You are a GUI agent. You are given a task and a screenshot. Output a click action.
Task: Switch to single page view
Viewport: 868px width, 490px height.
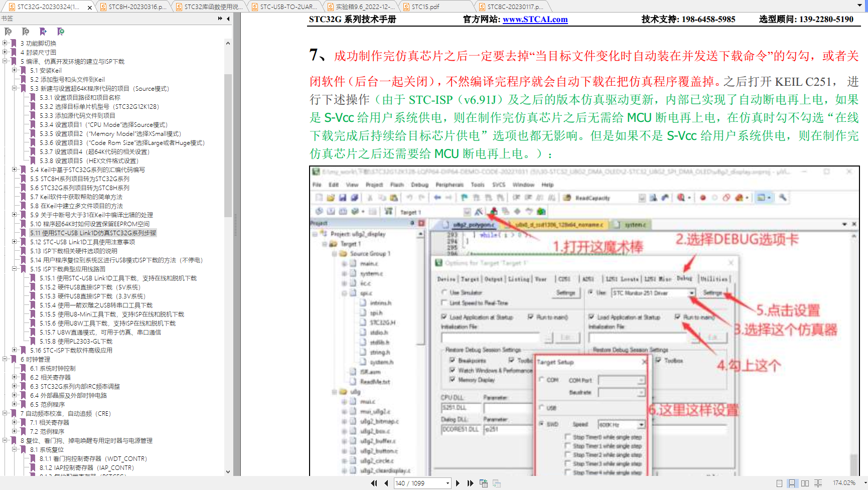779,483
